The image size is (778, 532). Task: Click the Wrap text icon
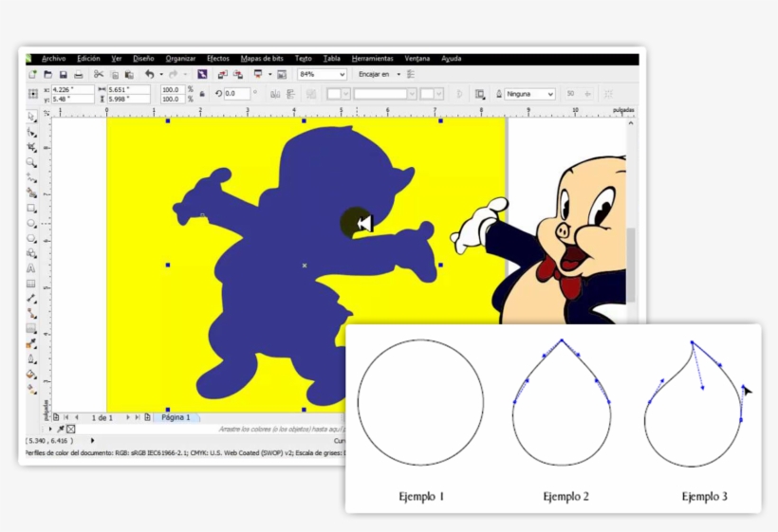point(480,94)
